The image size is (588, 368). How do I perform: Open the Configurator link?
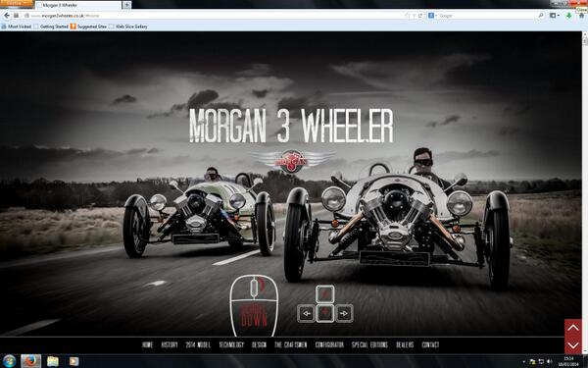pos(329,344)
